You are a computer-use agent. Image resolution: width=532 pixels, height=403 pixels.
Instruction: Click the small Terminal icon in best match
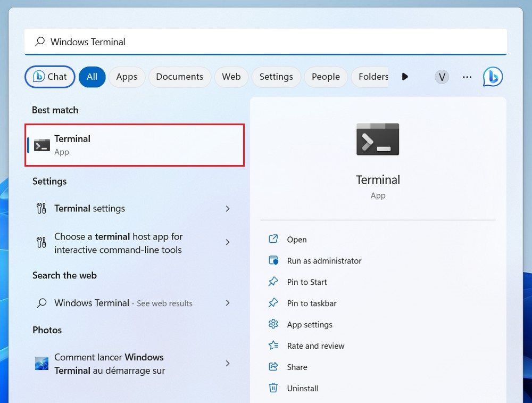(41, 145)
